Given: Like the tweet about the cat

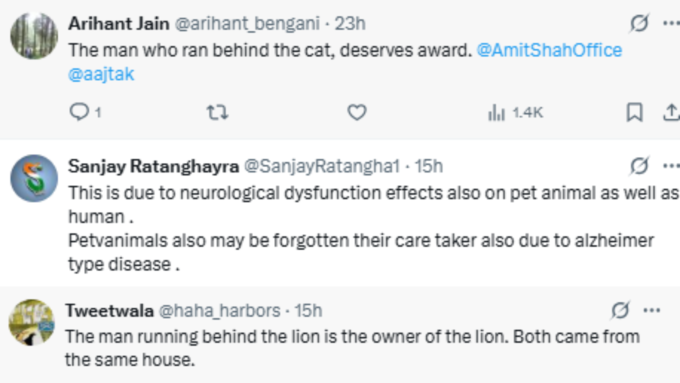Looking at the screenshot, I should pos(356,112).
